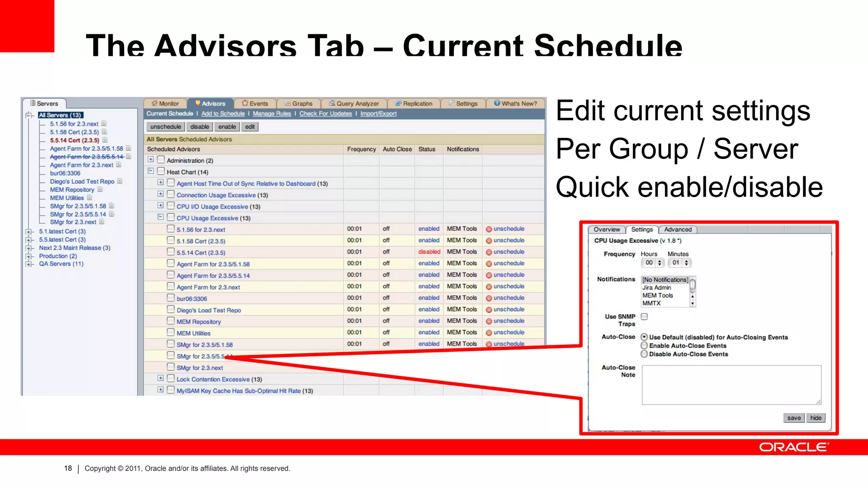
Task: Expand the 5.1.latest Cert (3) server group
Action: coord(29,232)
